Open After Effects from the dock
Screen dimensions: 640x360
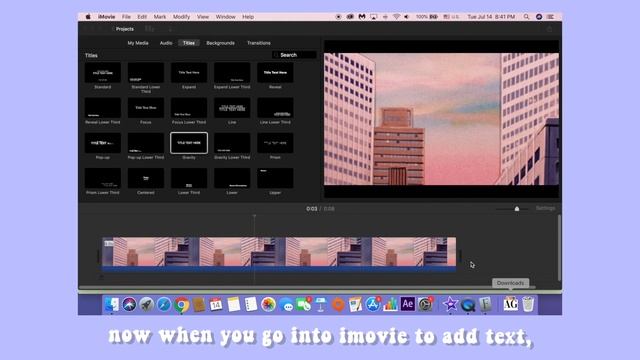tap(407, 304)
